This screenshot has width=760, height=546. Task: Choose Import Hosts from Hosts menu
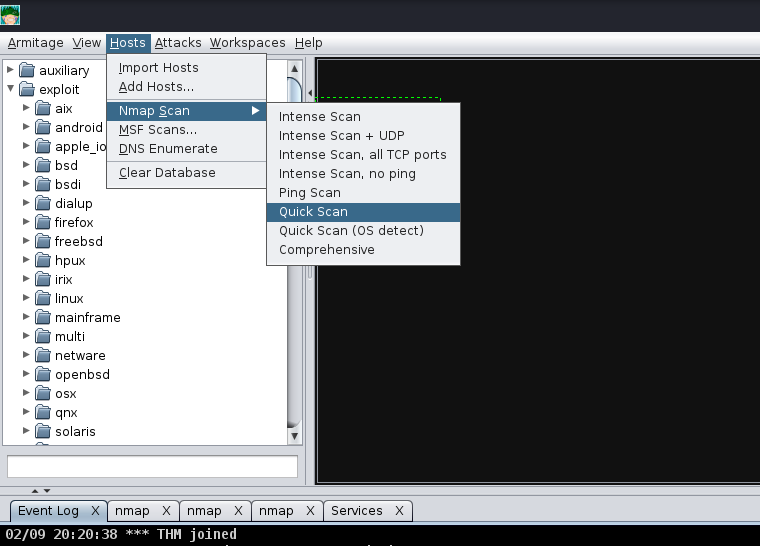click(186, 67)
